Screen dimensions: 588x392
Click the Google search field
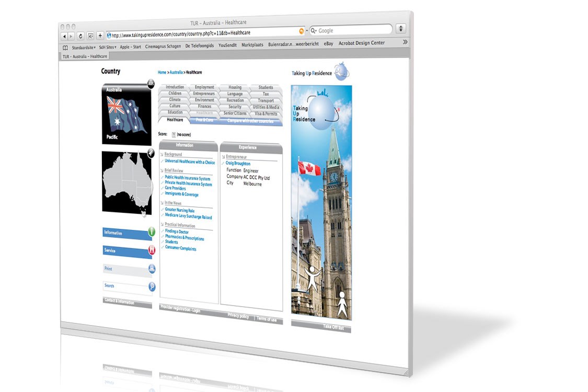coord(353,30)
